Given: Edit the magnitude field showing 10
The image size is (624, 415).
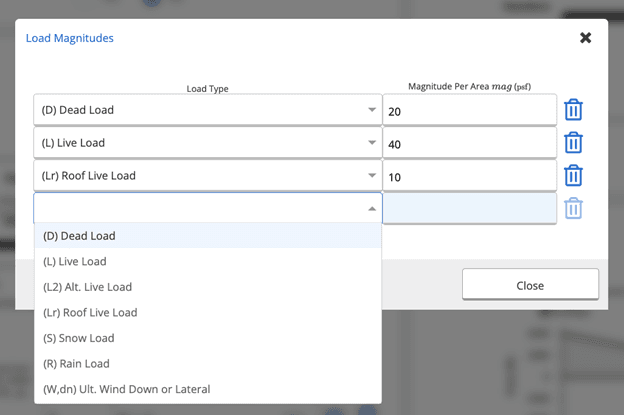Looking at the screenshot, I should coord(470,176).
